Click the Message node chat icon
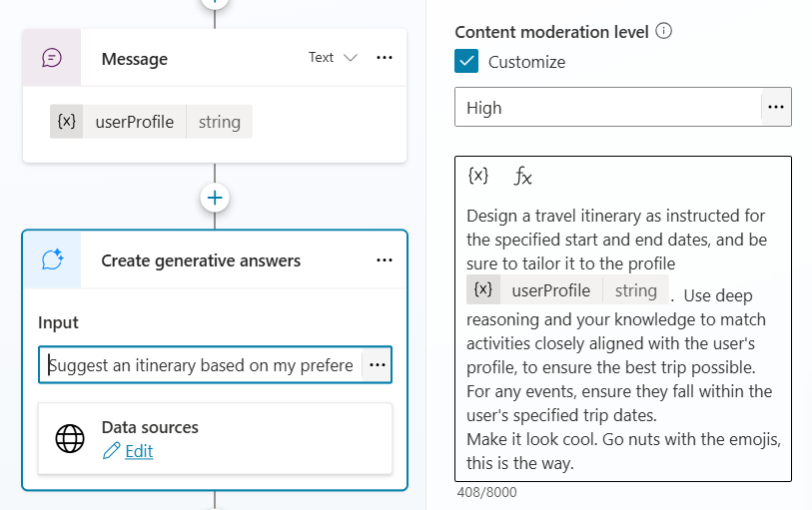 [x=52, y=58]
